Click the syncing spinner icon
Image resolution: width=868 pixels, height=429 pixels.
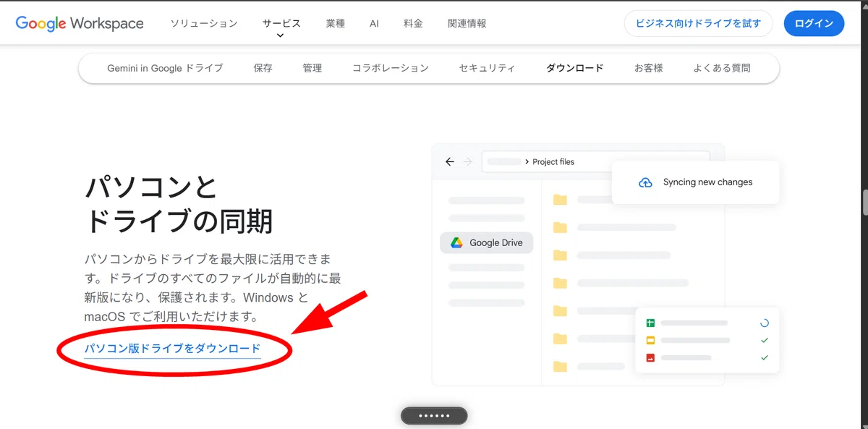(765, 323)
